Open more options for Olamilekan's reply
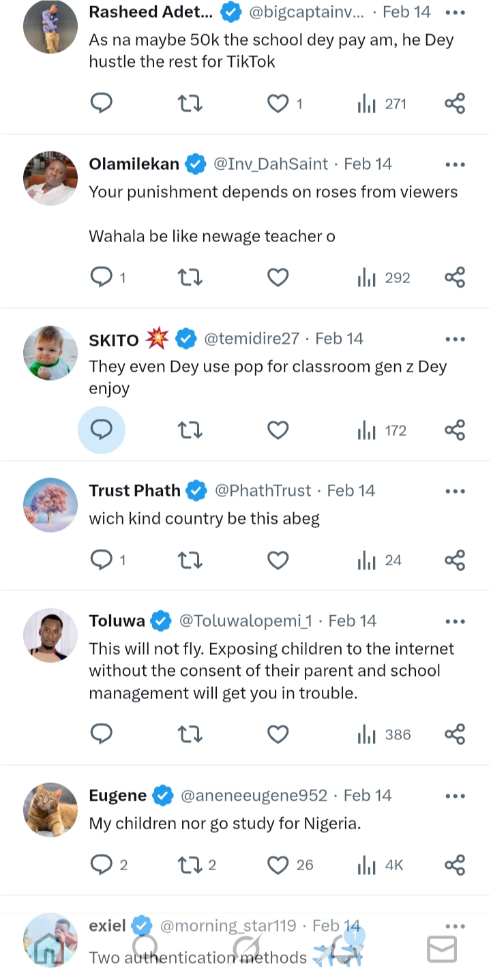 [x=455, y=164]
